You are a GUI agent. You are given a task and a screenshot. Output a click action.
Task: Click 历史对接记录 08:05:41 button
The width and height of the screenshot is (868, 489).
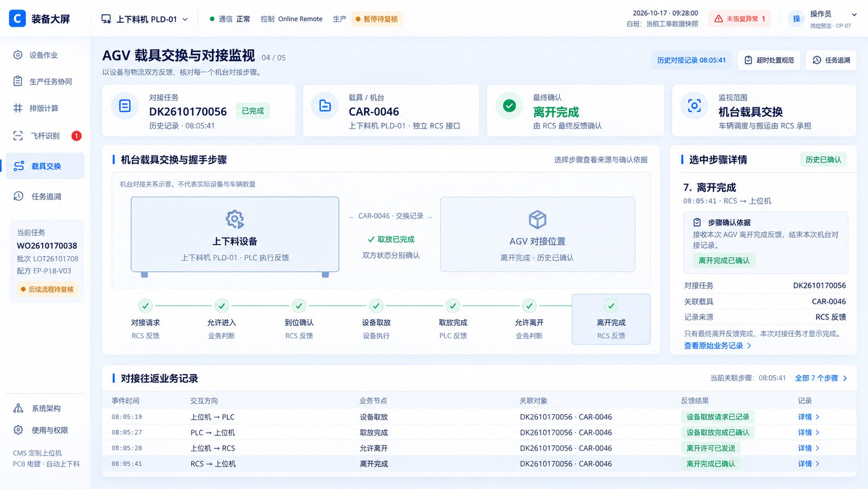point(691,60)
